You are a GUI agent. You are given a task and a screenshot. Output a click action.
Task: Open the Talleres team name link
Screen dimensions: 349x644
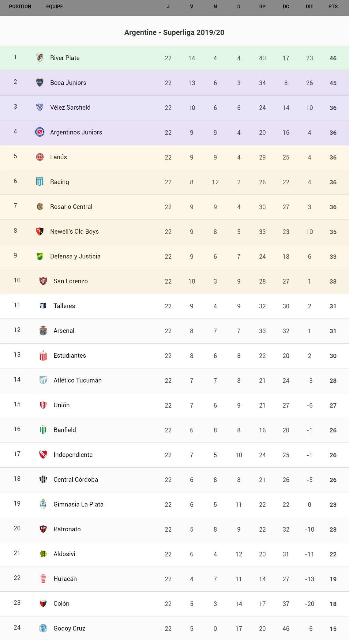click(64, 306)
